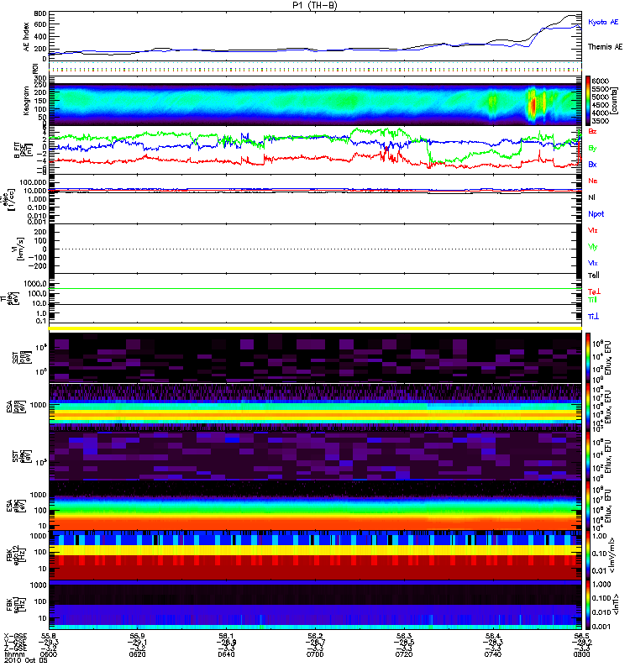This screenshot has width=630, height=672.
Task: Click the Keogram axis label
Action: 26,101
